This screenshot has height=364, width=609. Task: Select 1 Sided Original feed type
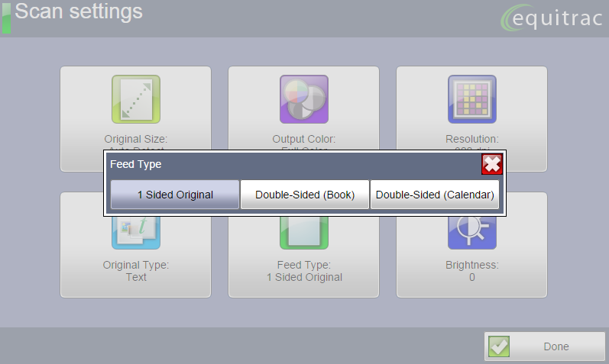click(175, 195)
